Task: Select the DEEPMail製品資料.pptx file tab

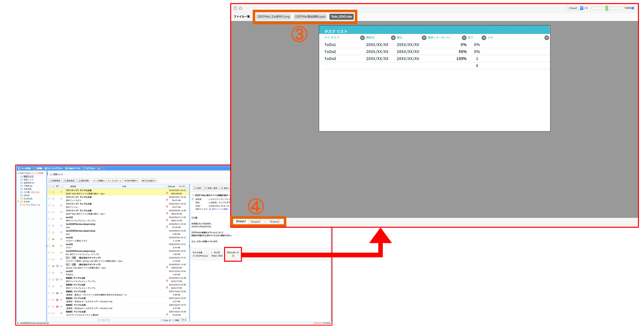Action: 310,16
